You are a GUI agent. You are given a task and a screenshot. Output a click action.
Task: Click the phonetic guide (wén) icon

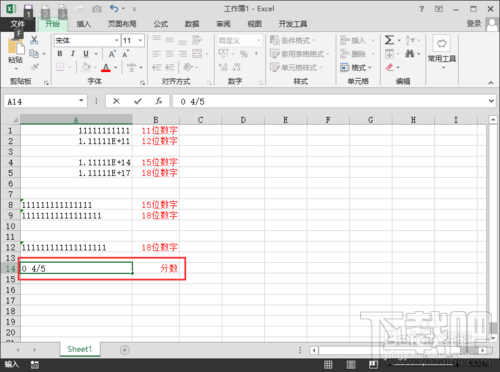[x=131, y=67]
